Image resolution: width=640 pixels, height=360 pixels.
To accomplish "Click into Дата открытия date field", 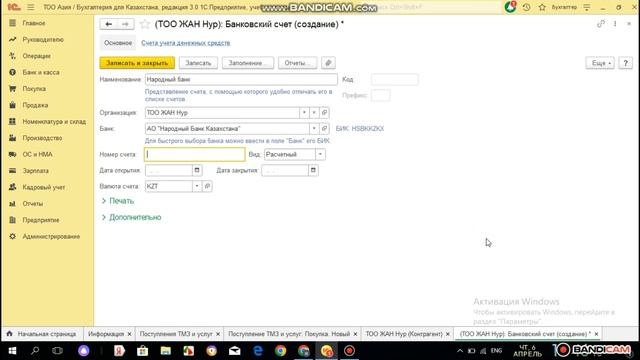I will click(169, 170).
